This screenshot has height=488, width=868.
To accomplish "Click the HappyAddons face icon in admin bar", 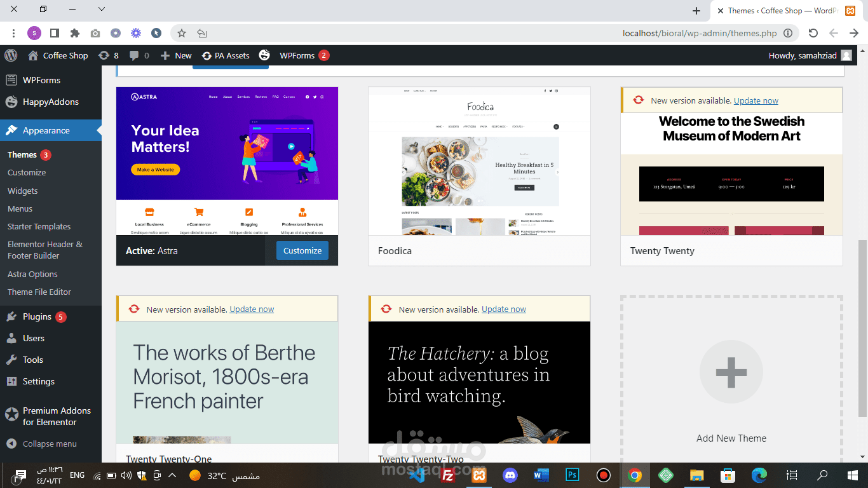I will [x=264, y=55].
